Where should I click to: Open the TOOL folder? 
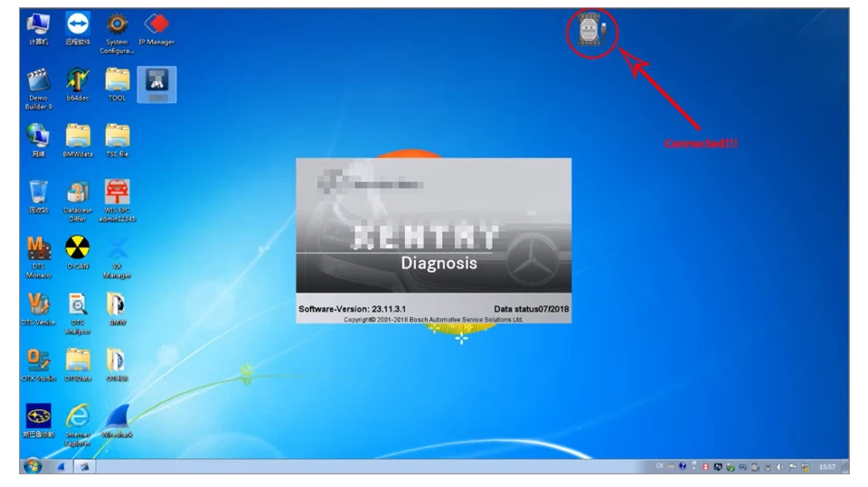117,85
